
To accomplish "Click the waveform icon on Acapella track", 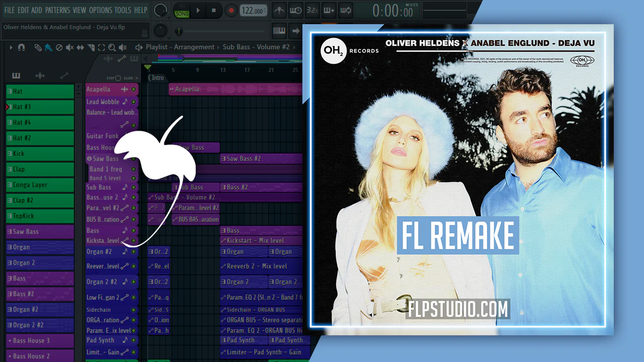I will click(124, 89).
